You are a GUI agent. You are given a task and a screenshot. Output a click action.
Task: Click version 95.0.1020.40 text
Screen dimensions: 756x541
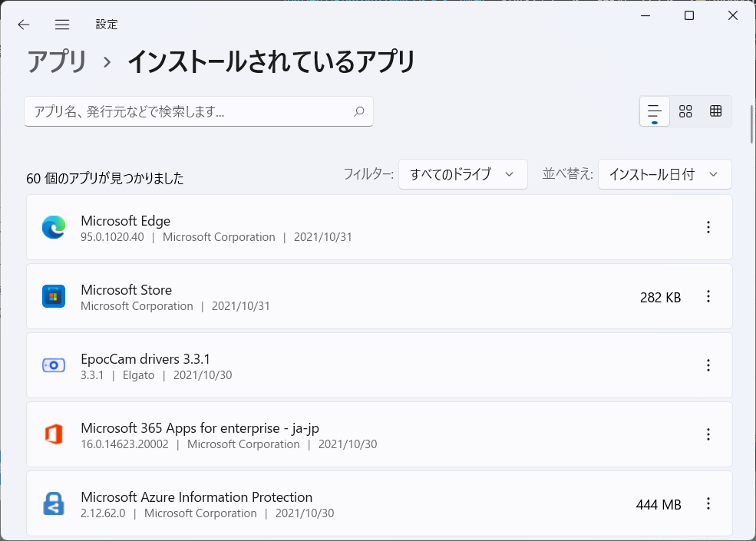click(112, 237)
